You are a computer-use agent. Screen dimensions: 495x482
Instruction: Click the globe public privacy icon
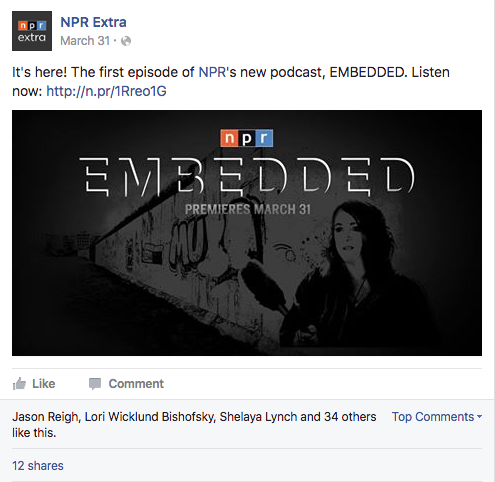(126, 41)
